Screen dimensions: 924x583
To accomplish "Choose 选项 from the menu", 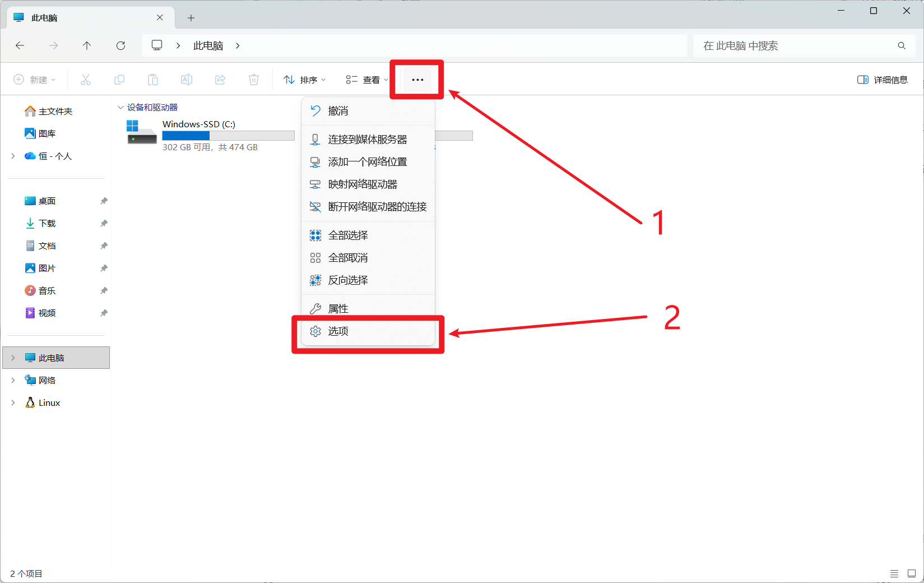I will click(369, 331).
